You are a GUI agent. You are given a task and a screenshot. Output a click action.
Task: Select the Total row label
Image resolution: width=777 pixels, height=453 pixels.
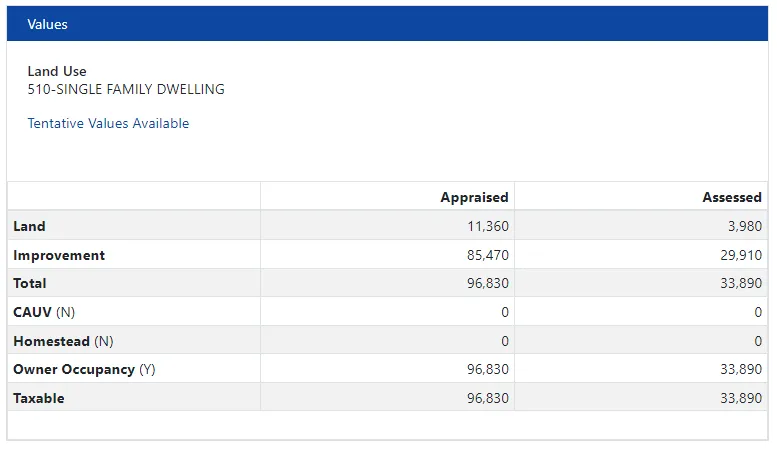click(x=30, y=284)
